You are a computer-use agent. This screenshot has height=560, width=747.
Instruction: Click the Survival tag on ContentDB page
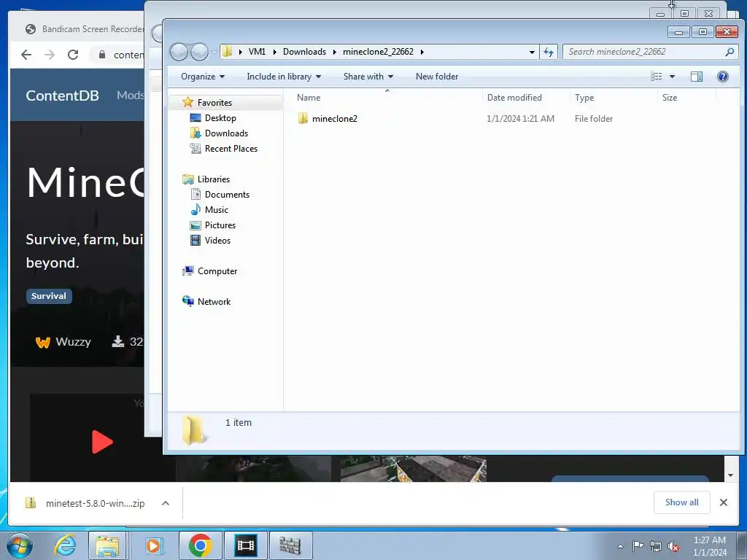click(x=49, y=296)
